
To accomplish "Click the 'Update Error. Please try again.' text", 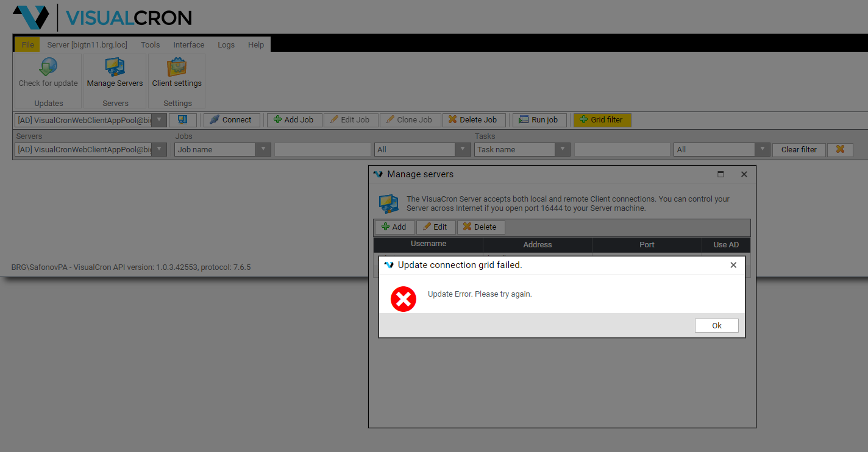I will coord(480,294).
